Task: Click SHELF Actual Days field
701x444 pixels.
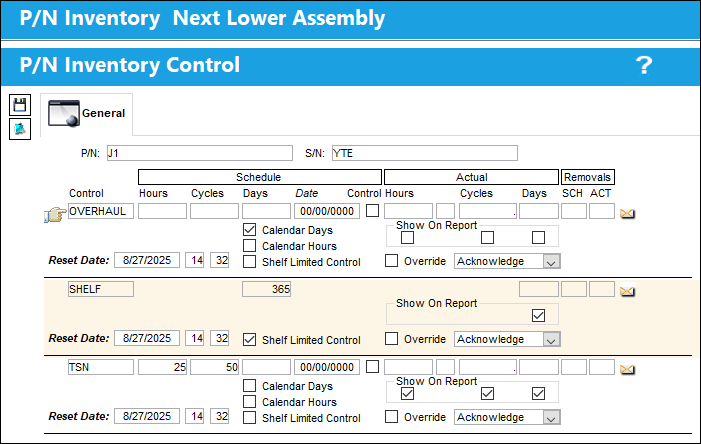Action: tap(539, 289)
